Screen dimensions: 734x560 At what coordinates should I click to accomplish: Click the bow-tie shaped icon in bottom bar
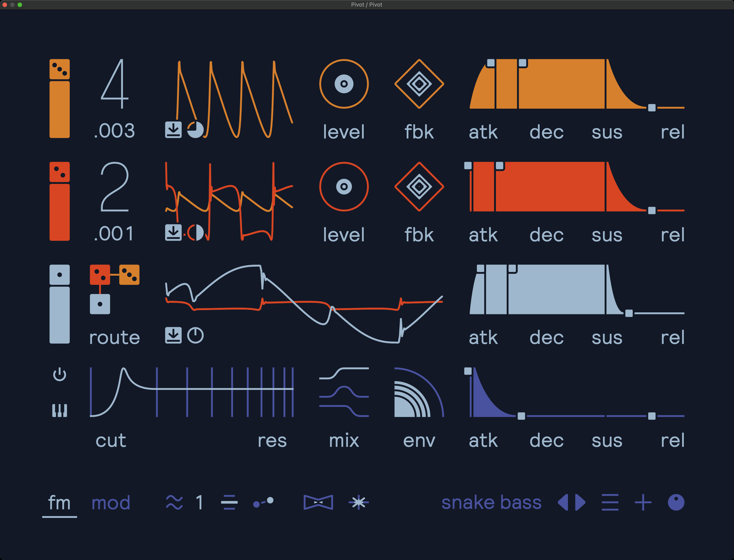(318, 502)
